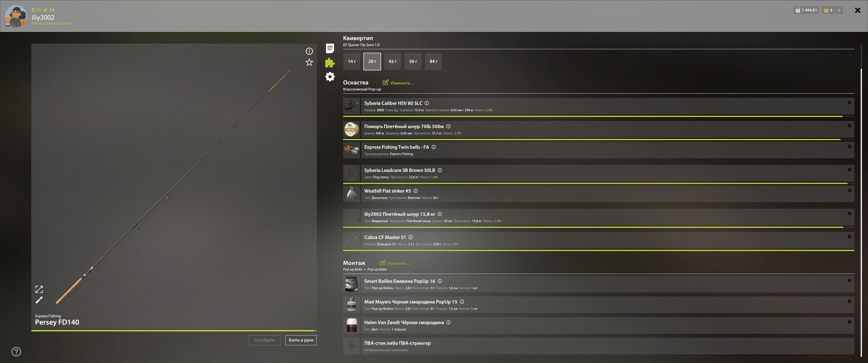The image size is (868, 363).
Task: Remove Syberia Leadcore SB Brown 50LB
Action: click(x=849, y=170)
